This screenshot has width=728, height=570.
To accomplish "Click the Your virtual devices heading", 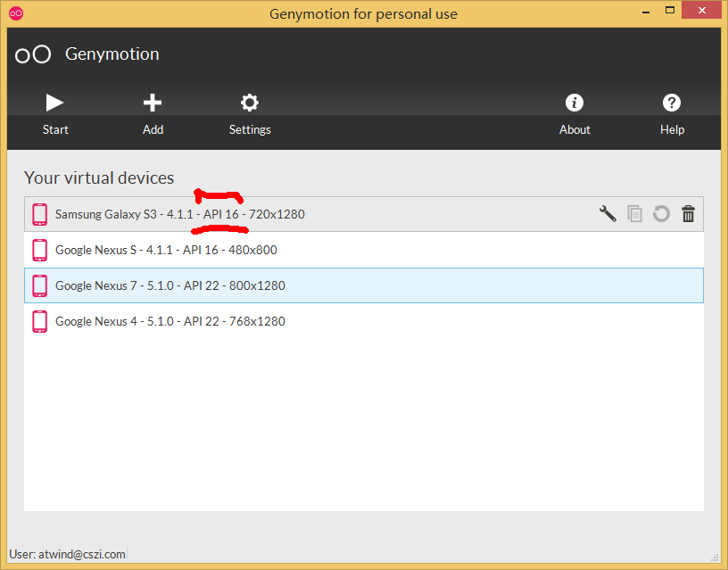I will point(99,178).
